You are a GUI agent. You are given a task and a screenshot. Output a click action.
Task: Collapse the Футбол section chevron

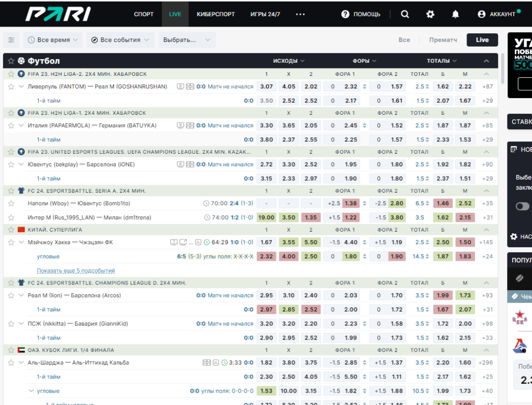pyautogui.click(x=486, y=61)
